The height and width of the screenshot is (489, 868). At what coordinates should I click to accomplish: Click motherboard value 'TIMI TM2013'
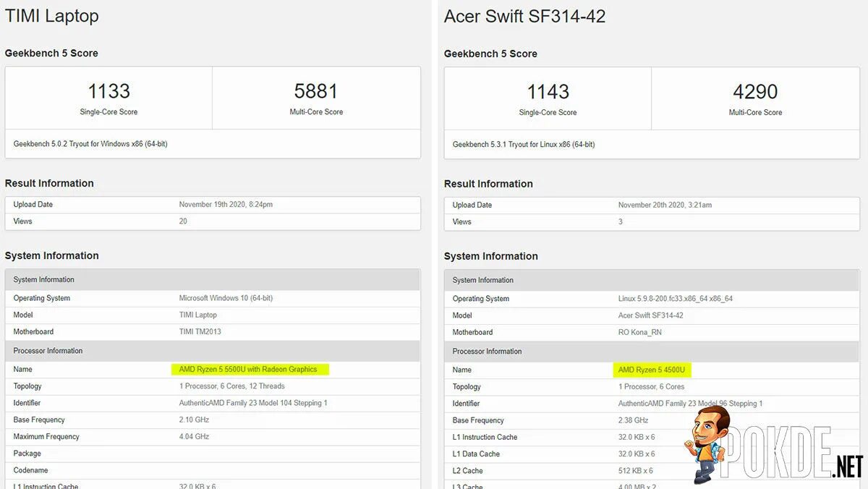point(200,332)
